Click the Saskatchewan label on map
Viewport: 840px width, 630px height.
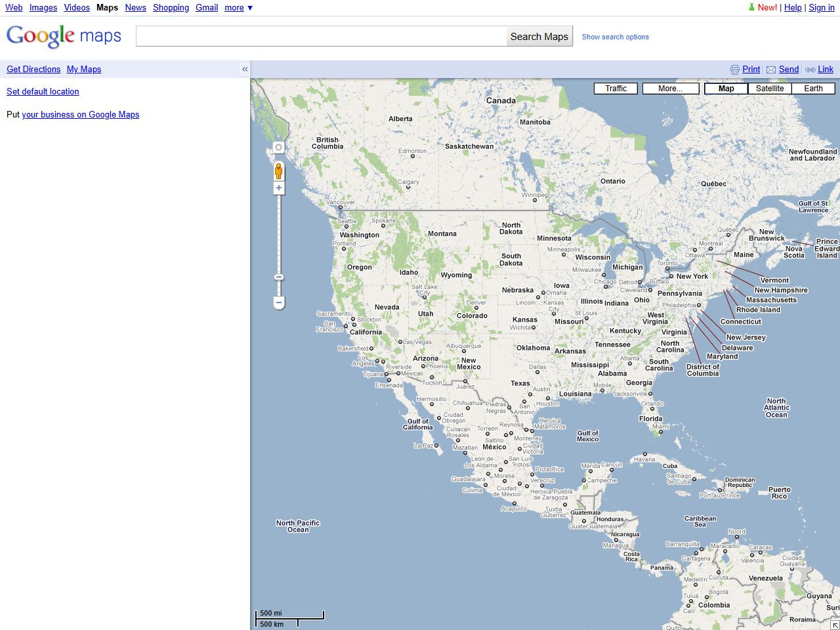point(469,146)
